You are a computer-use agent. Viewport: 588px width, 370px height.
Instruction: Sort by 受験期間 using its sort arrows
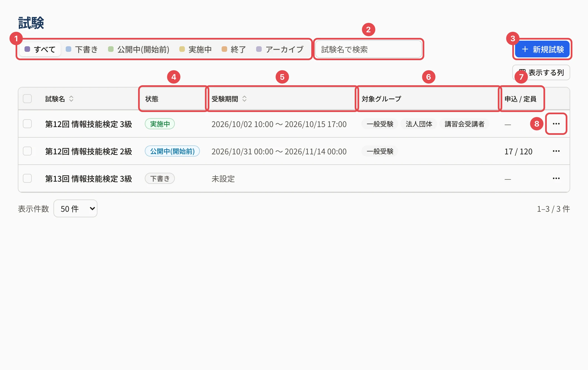pos(244,99)
